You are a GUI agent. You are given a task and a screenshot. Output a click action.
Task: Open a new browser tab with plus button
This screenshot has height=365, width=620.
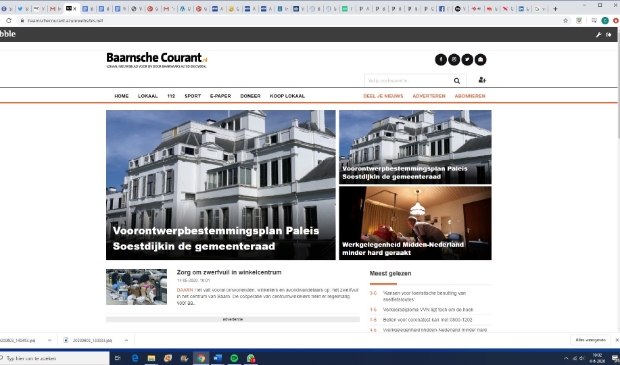(555, 9)
